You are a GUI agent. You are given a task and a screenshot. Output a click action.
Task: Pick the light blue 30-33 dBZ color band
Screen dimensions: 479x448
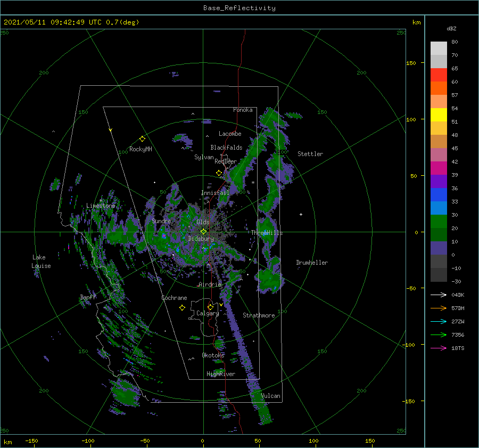coord(439,208)
